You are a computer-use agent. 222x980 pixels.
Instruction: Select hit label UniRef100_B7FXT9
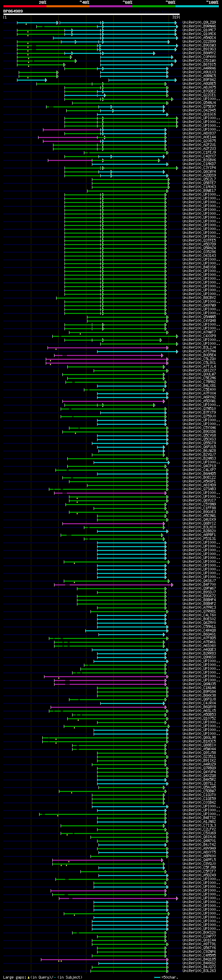pos(199,412)
